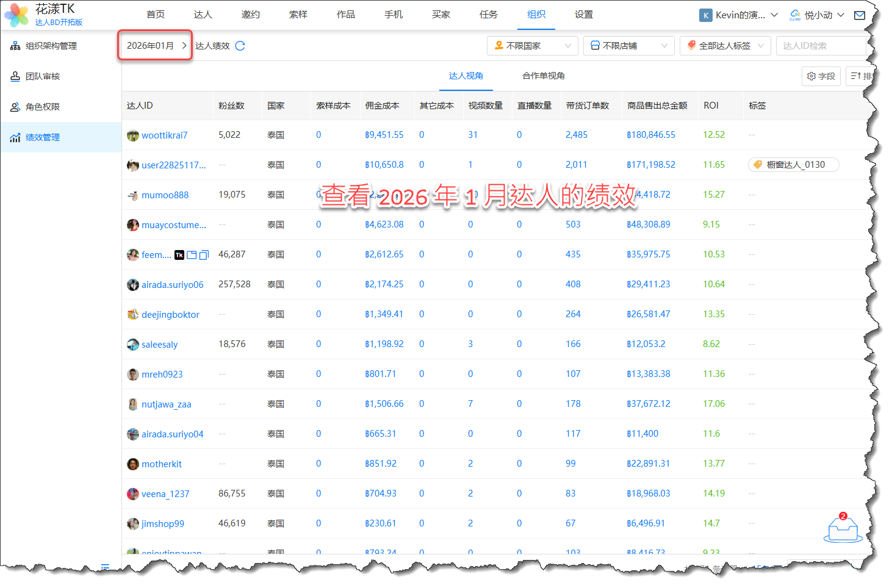Open the 不限店铺 shop dropdown
Image resolution: width=892 pixels, height=588 pixels.
coord(628,46)
